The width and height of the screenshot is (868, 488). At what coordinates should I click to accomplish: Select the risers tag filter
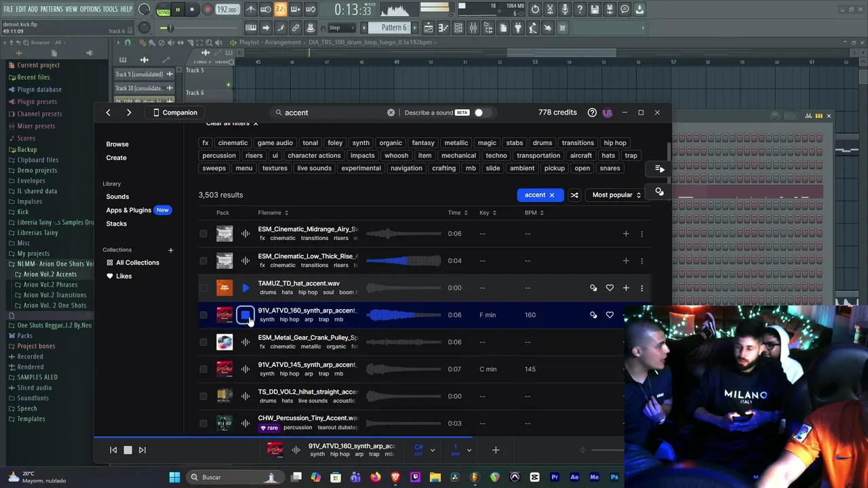click(x=254, y=156)
